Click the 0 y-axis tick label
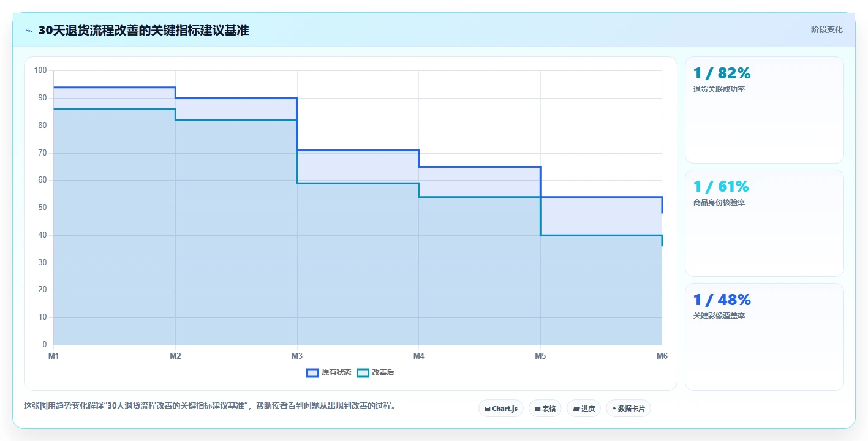The height and width of the screenshot is (441, 868). tap(45, 345)
